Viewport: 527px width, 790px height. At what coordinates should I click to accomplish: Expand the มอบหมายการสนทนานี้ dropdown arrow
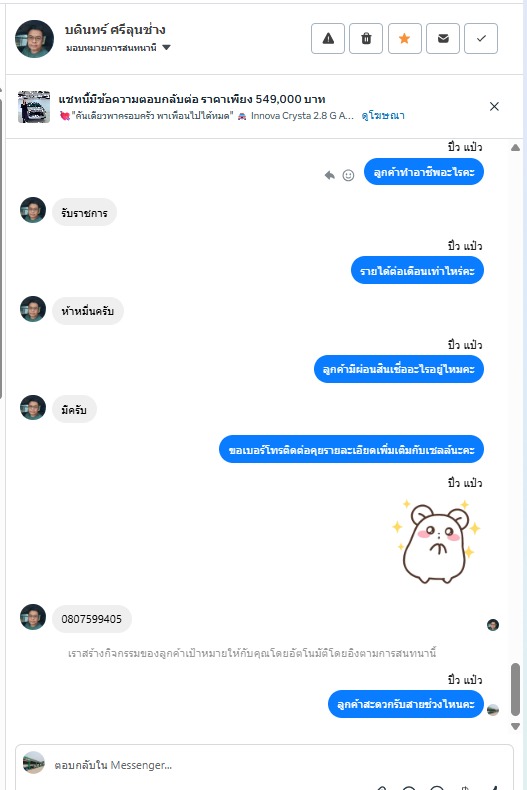[x=166, y=48]
